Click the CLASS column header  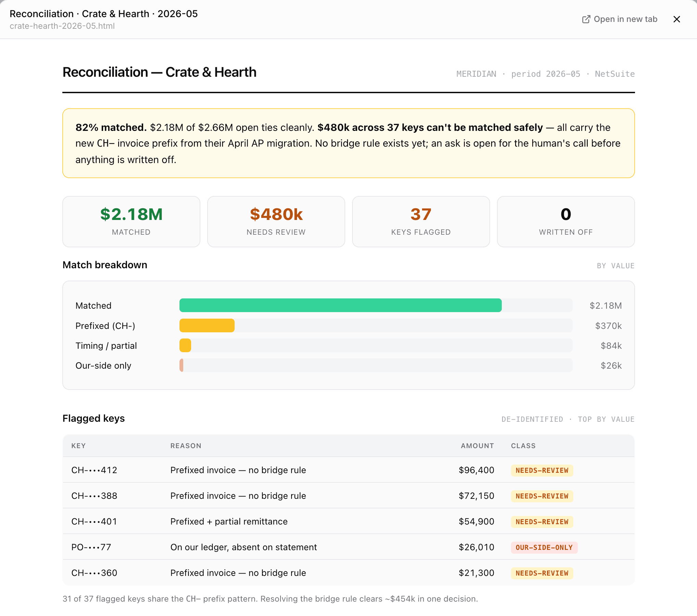523,446
